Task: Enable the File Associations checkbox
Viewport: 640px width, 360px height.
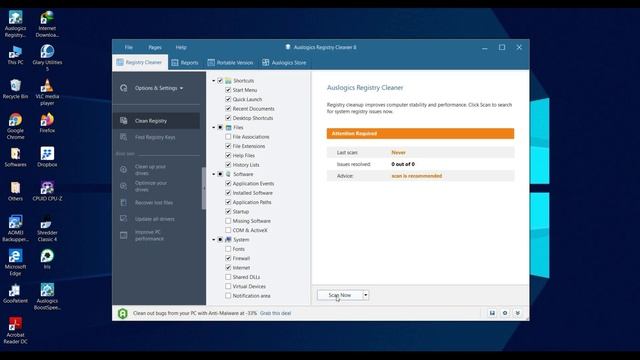Action: 228,137
